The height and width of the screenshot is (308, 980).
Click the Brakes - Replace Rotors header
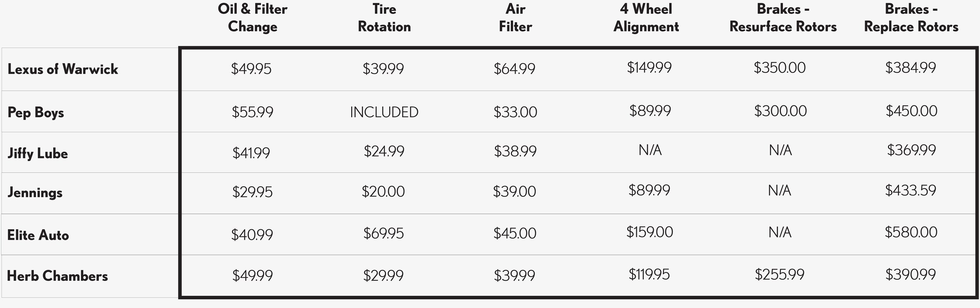tap(911, 18)
